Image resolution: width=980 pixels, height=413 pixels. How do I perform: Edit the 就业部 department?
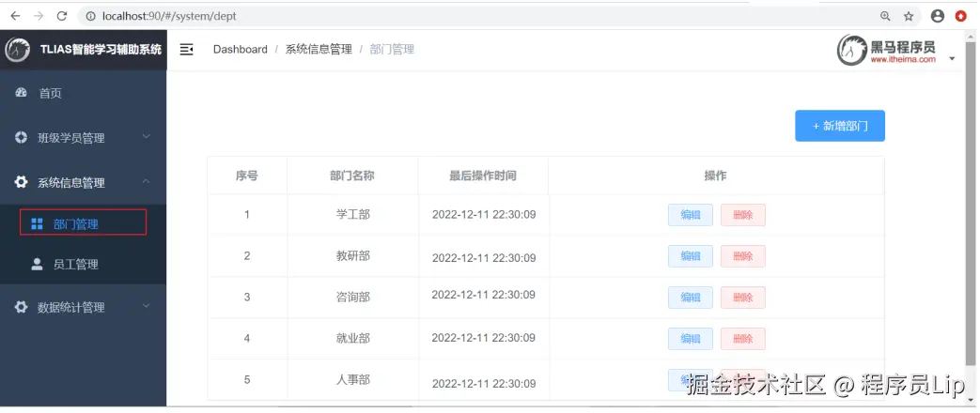click(690, 339)
